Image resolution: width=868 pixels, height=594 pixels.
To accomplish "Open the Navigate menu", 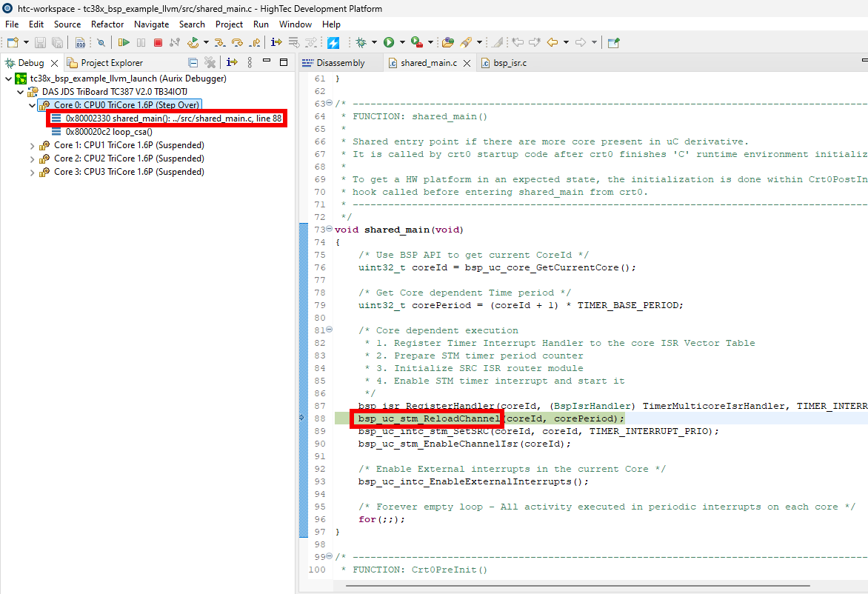I will click(x=151, y=24).
